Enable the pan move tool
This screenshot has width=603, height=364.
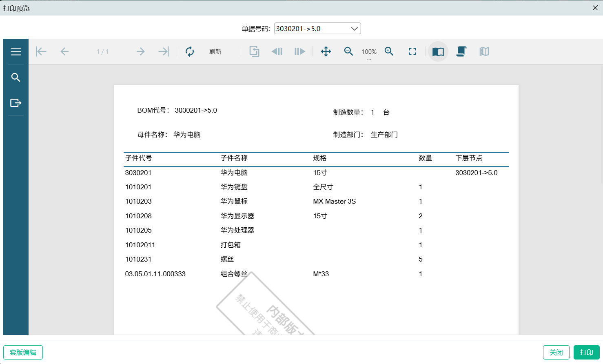click(x=326, y=51)
